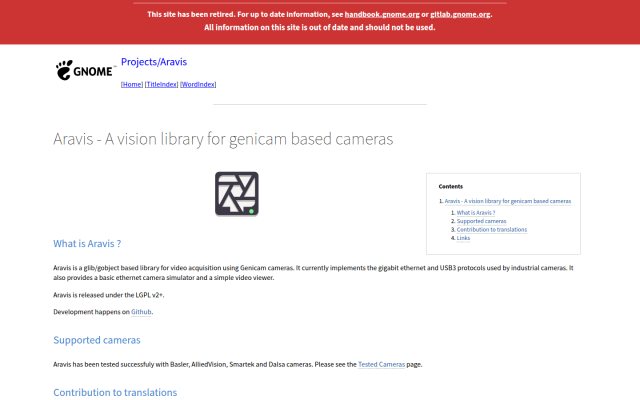
Task: Select 'Supported cameras' in Contents box
Action: [481, 221]
